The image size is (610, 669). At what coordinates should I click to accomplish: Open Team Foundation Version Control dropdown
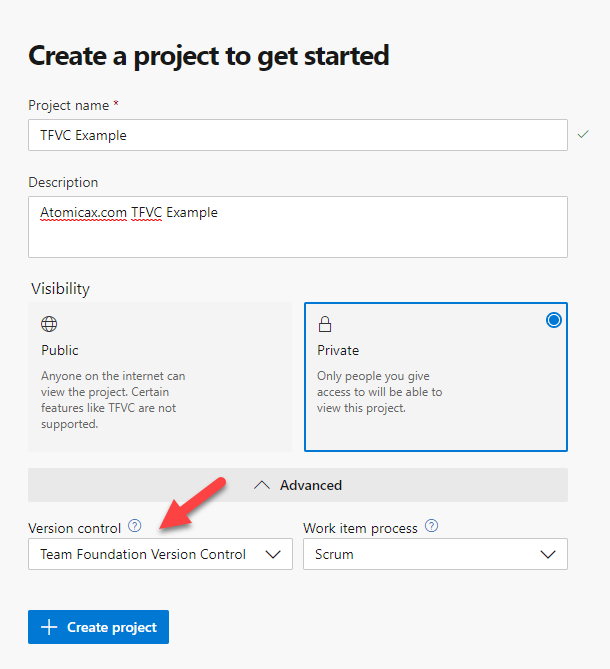point(160,554)
